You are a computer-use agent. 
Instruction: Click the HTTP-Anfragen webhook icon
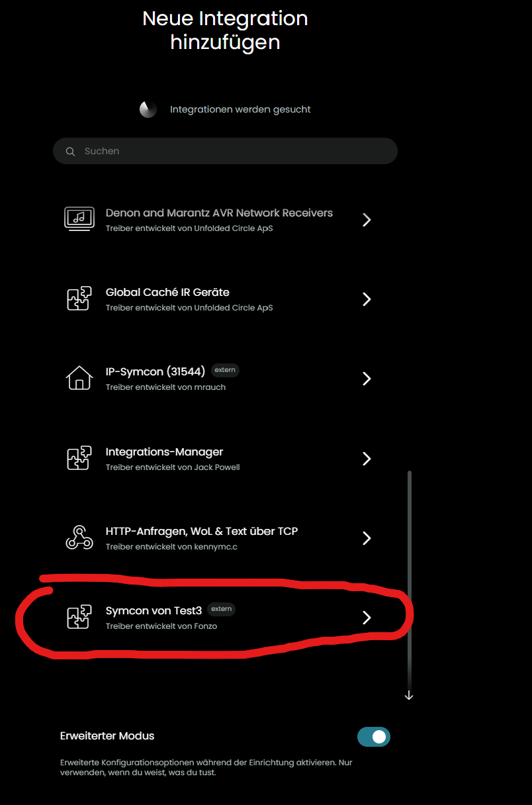click(x=79, y=538)
